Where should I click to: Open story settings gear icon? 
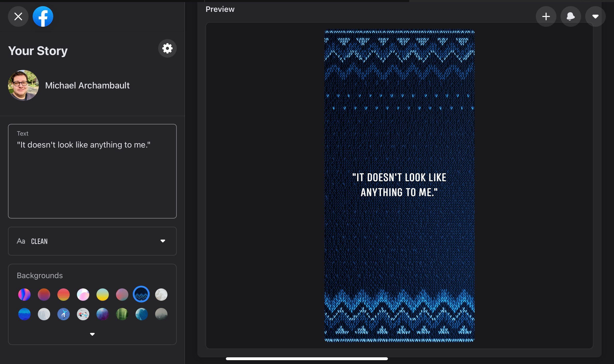point(167,48)
